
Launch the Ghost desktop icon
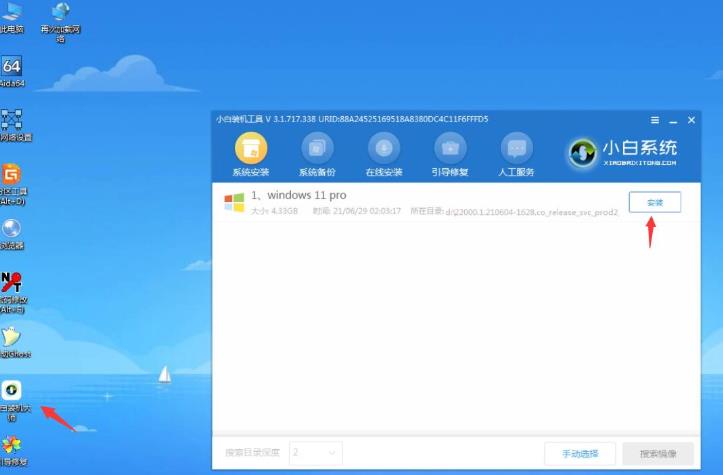click(14, 342)
